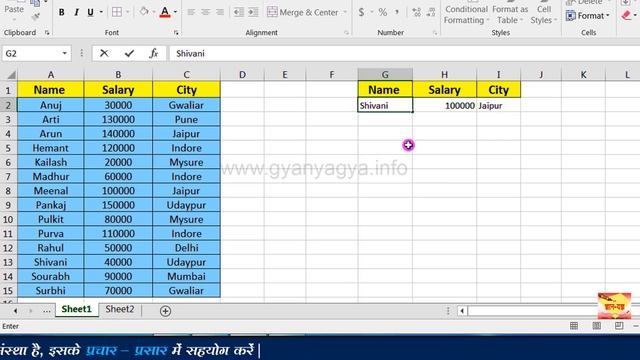Open Insert Function fx dialog

tap(153, 53)
